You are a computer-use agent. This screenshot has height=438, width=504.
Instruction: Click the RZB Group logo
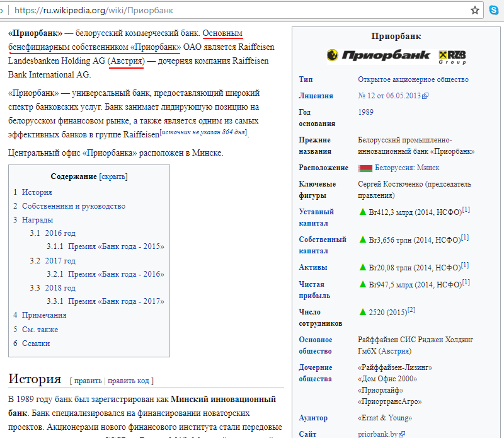point(452,57)
